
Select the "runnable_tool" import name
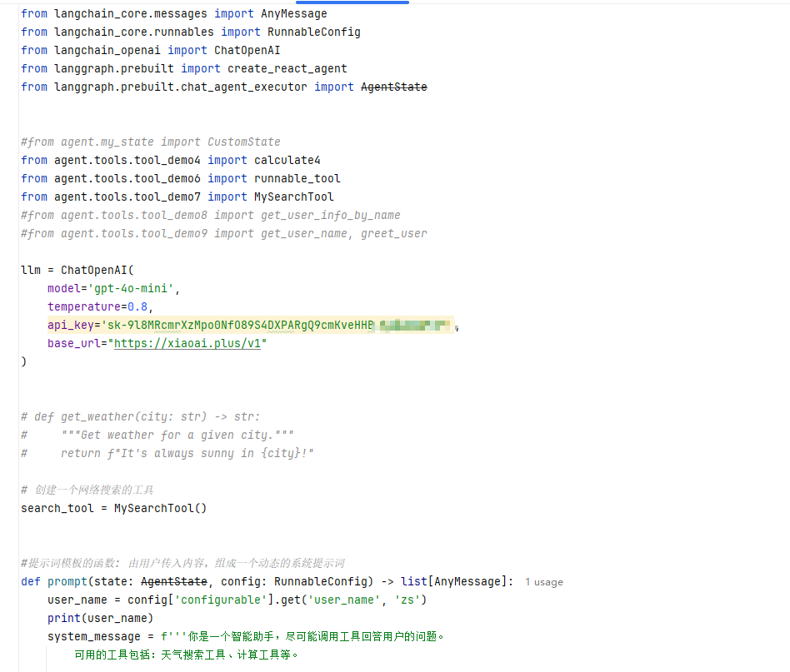coord(297,179)
